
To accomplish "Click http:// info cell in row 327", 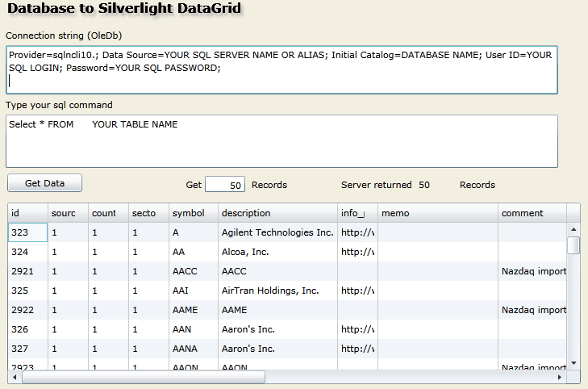I will [x=357, y=349].
